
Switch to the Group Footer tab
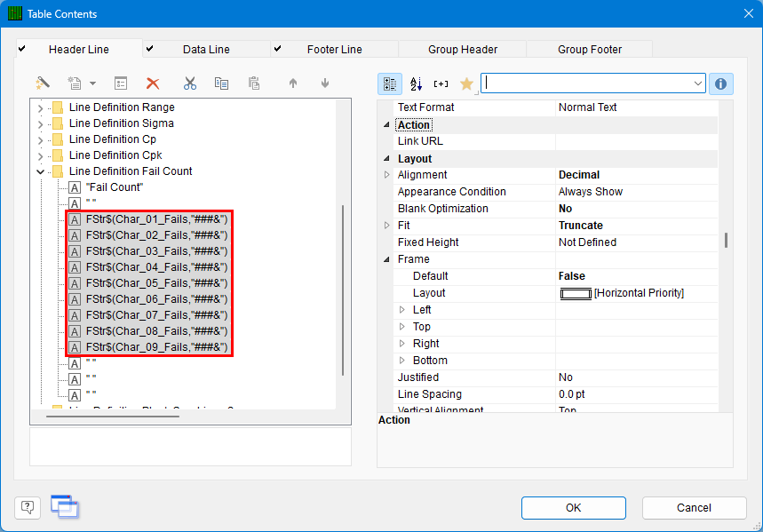coord(590,49)
